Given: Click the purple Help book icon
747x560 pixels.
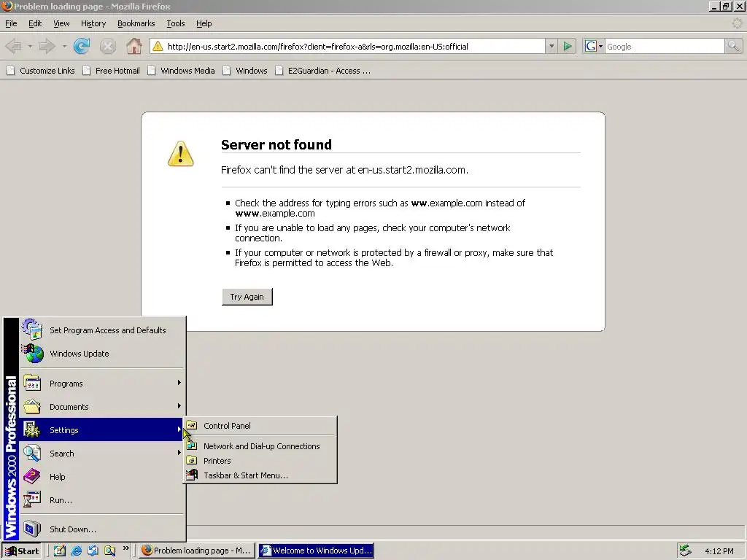Looking at the screenshot, I should [32, 477].
